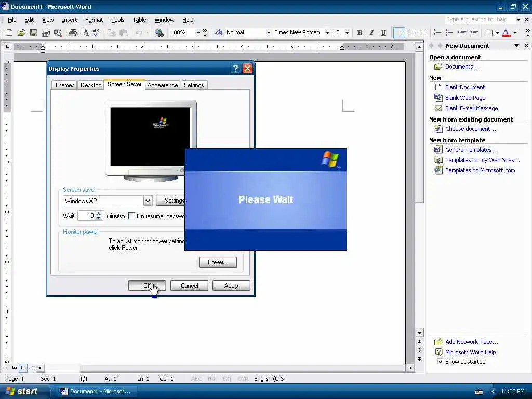The image size is (532, 399).
Task: Create a new blank document from toolbar
Action: (9, 33)
